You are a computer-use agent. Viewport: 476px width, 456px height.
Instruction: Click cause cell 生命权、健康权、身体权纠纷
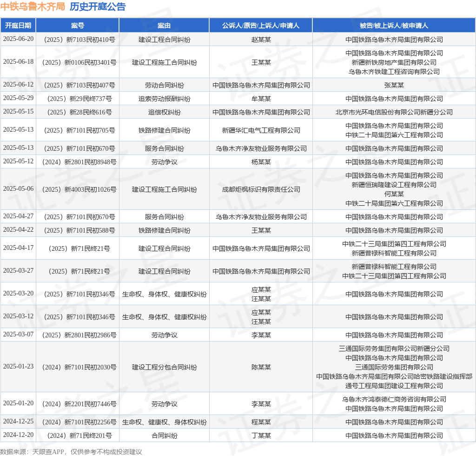point(164,422)
